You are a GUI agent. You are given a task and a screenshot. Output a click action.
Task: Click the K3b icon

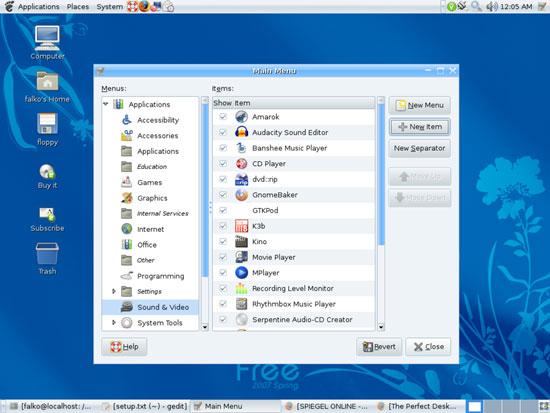(241, 226)
